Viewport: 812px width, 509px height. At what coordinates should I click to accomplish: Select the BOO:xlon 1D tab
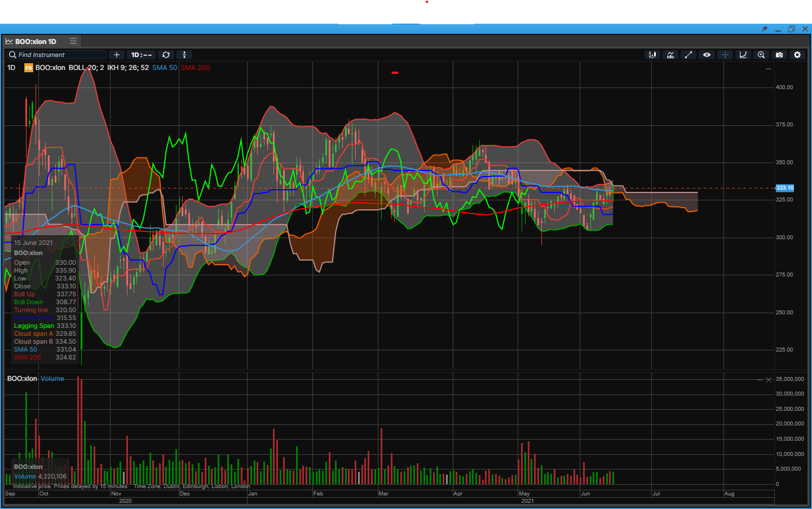click(36, 41)
